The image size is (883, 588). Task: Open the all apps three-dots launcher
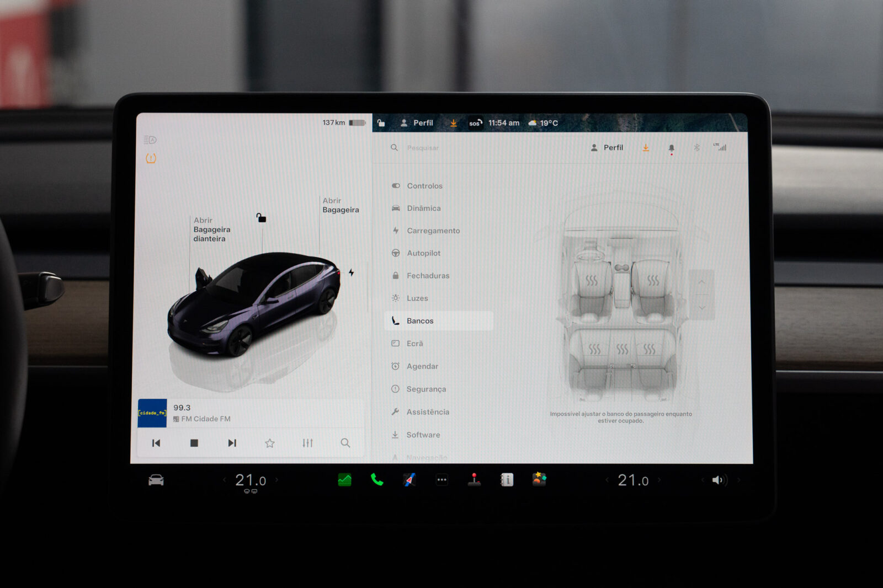click(x=441, y=480)
